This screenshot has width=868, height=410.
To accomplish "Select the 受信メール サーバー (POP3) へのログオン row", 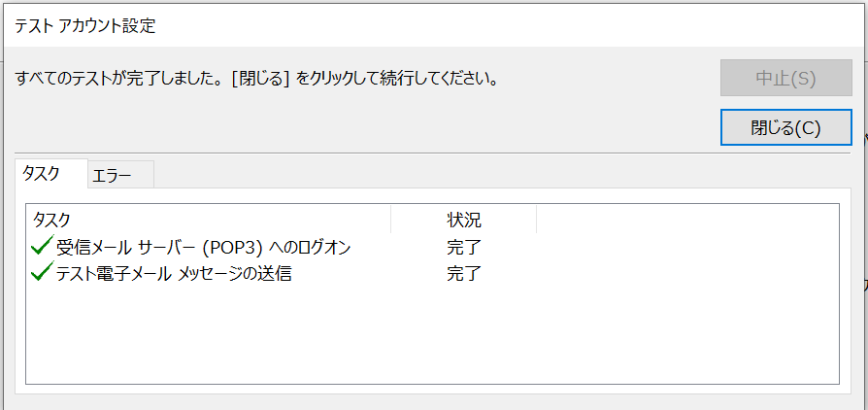I will (432, 247).
